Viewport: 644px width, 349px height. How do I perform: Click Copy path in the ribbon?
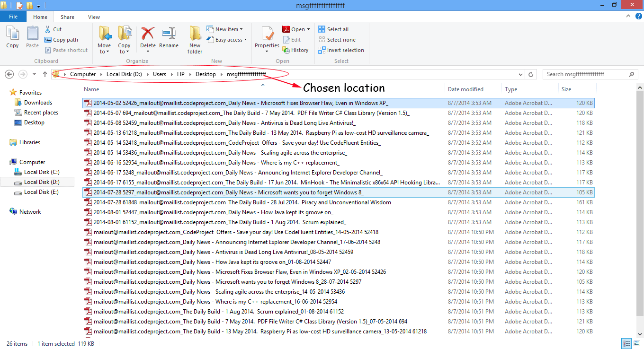61,40
